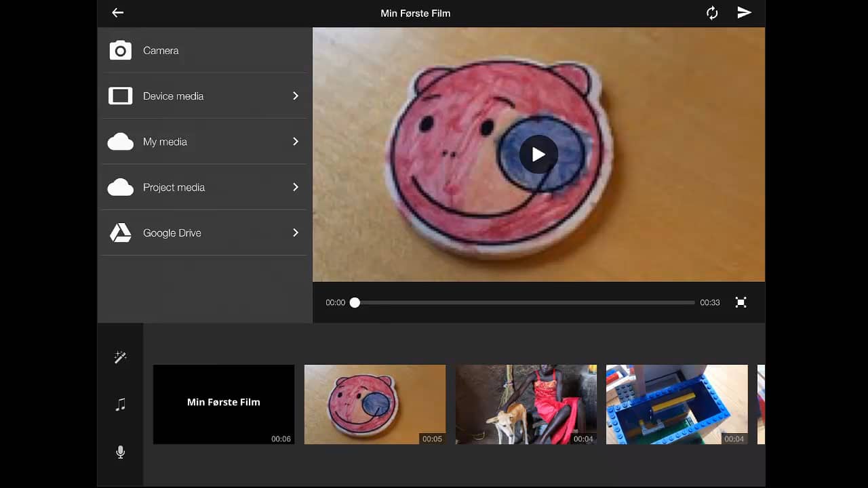The height and width of the screenshot is (488, 868).
Task: Select the pig drawing clip in timeline
Action: click(375, 405)
